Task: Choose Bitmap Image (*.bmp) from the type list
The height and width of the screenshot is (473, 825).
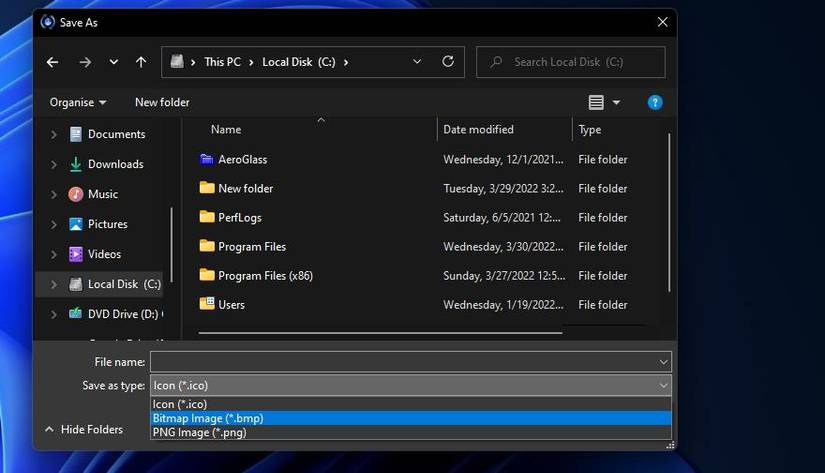Action: click(411, 418)
